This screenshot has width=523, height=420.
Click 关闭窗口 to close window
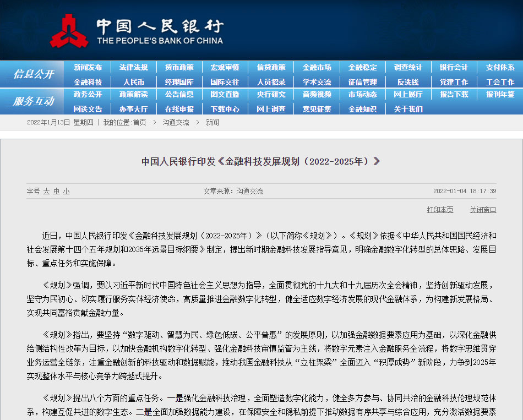point(483,210)
